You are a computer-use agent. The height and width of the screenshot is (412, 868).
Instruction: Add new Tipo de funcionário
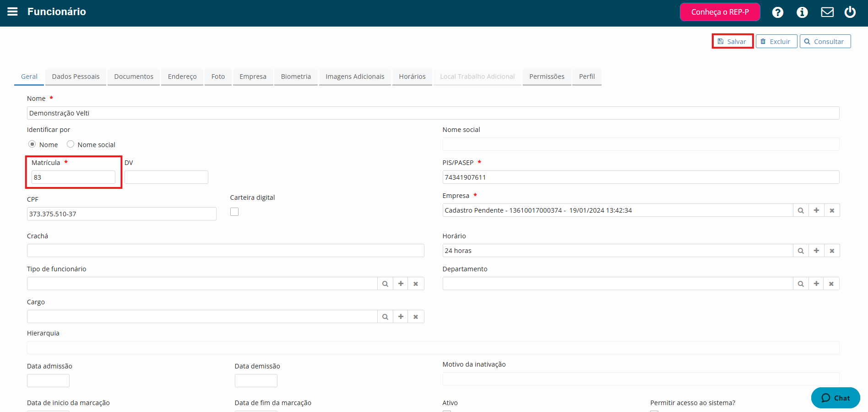click(x=401, y=284)
